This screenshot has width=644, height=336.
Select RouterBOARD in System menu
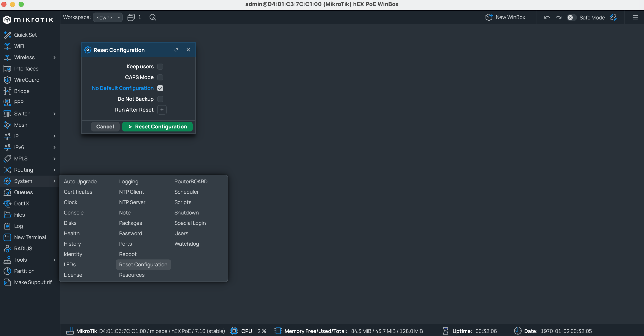click(191, 182)
